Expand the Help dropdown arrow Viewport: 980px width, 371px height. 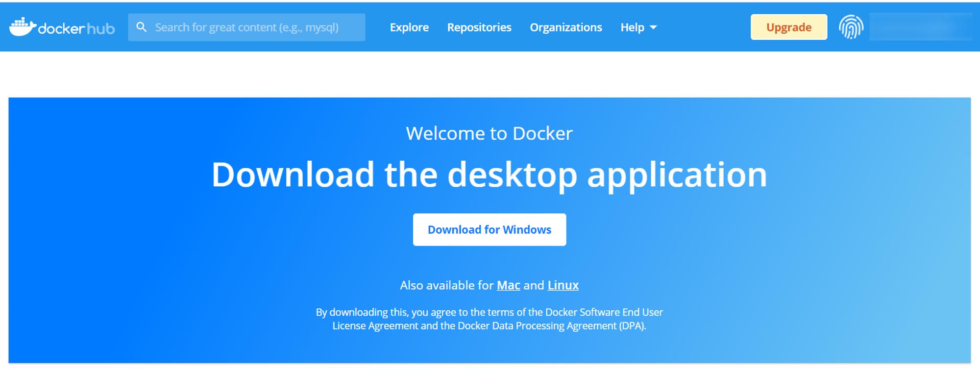(653, 27)
